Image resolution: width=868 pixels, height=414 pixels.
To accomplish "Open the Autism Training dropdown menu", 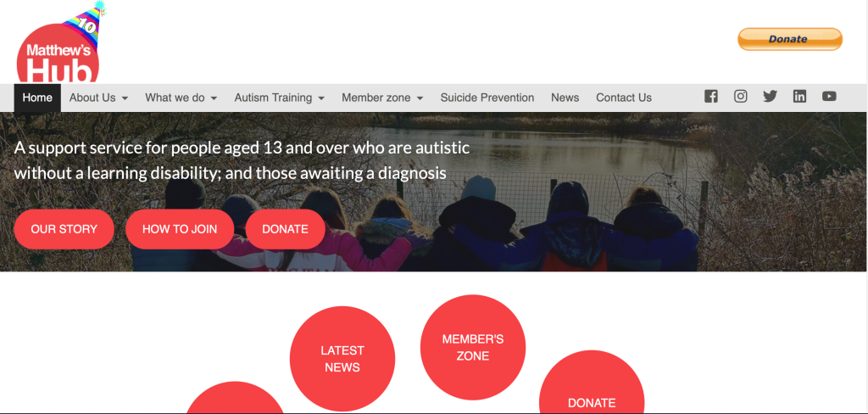I will click(279, 98).
